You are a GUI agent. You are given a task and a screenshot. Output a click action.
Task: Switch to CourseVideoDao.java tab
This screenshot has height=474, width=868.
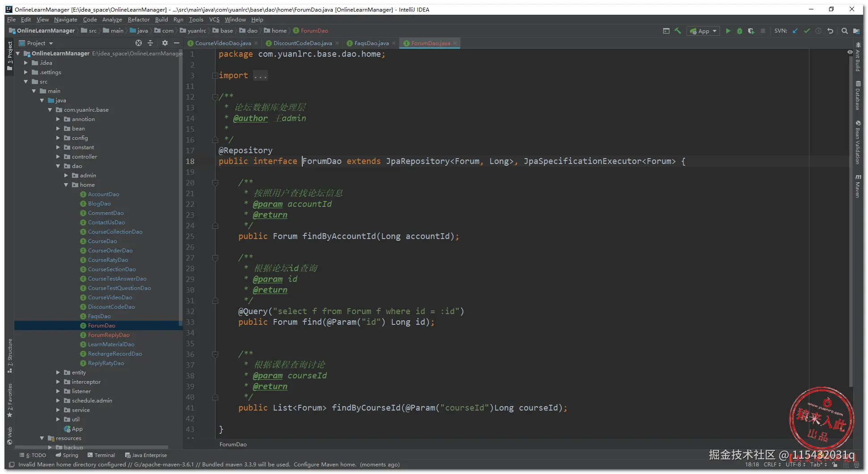(223, 43)
